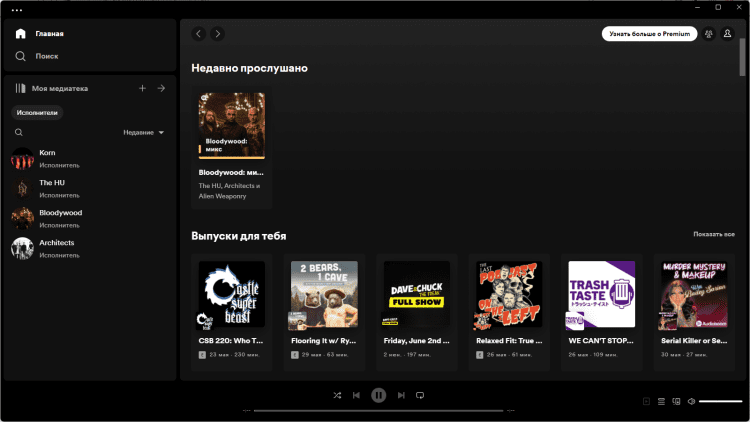Click The HU artist avatar

[22, 189]
